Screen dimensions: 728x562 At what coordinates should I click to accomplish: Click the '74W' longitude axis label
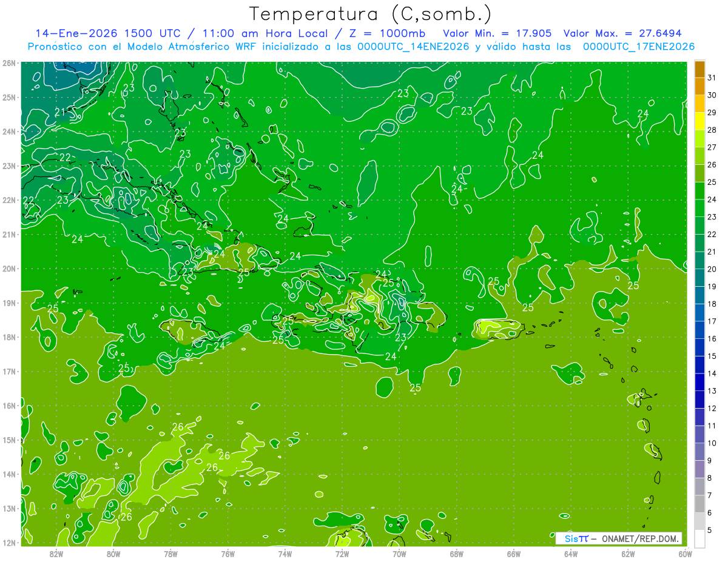(x=285, y=553)
